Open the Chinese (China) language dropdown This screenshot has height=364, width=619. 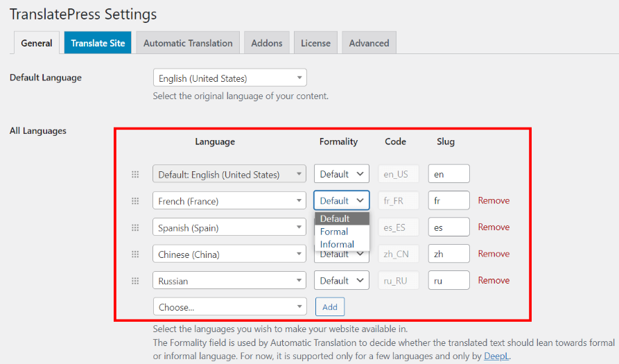(x=229, y=254)
